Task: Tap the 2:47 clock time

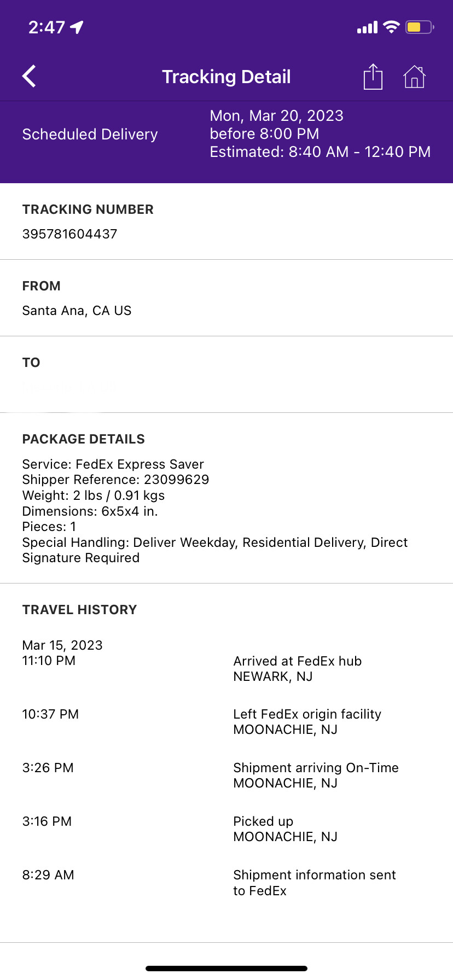Action: click(x=47, y=27)
